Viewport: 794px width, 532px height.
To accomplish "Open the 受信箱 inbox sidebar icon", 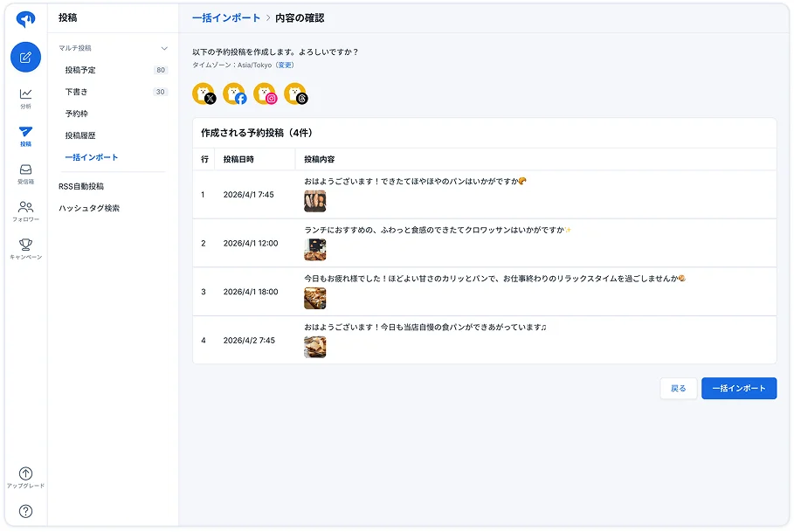I will 25,172.
